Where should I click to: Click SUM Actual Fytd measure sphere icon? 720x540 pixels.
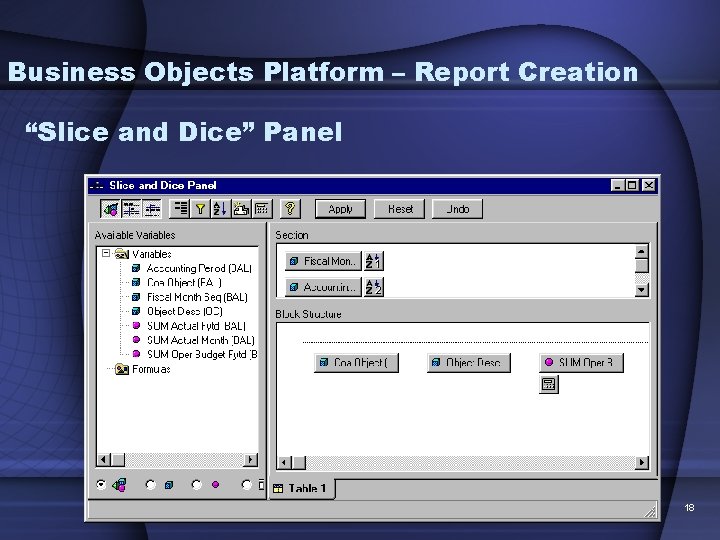(136, 326)
